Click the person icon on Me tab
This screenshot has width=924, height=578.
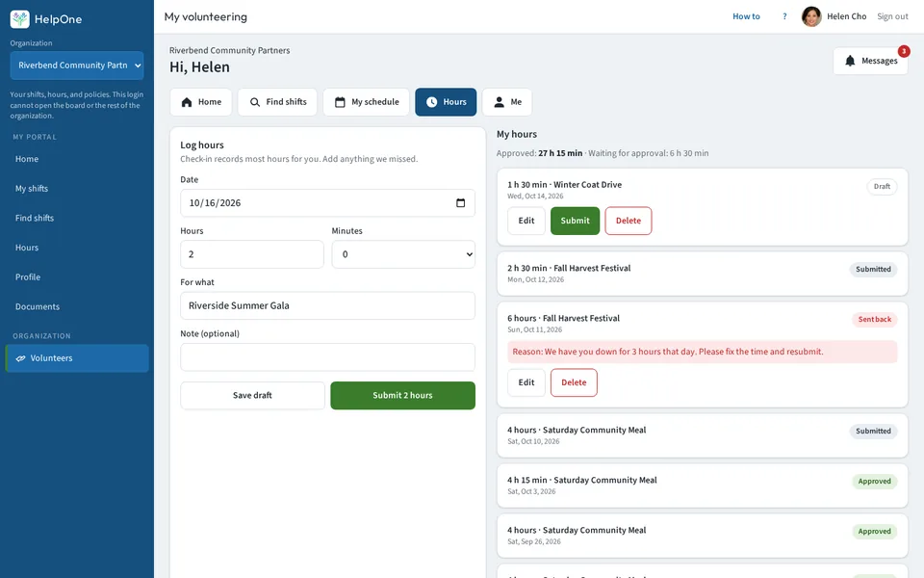(500, 102)
